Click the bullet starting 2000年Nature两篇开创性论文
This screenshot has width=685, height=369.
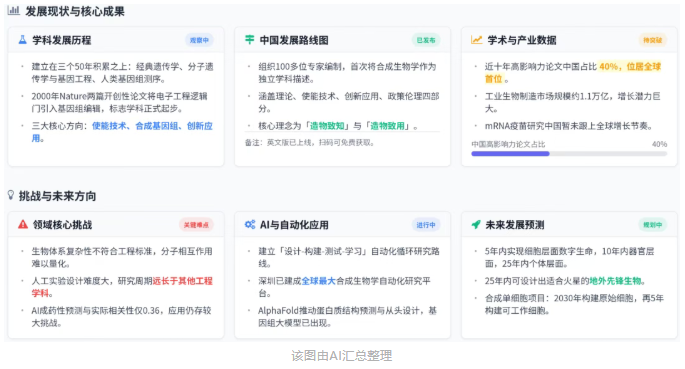pyautogui.click(x=119, y=102)
